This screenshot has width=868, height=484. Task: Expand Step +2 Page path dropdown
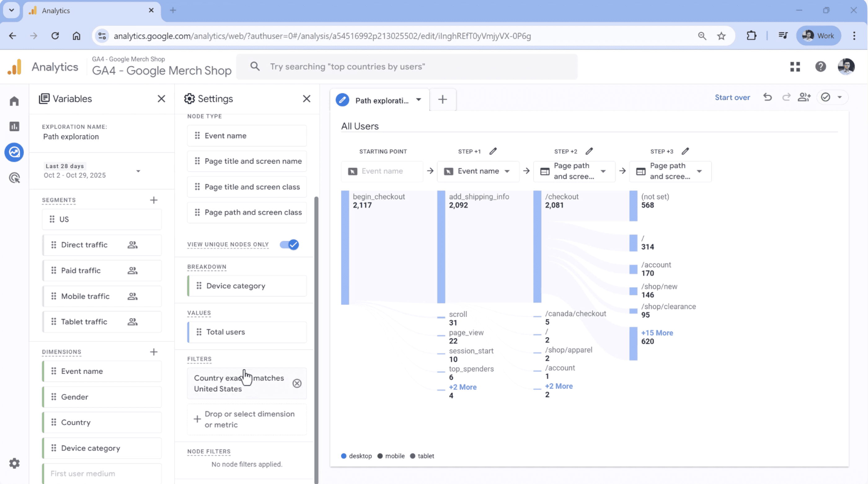603,171
